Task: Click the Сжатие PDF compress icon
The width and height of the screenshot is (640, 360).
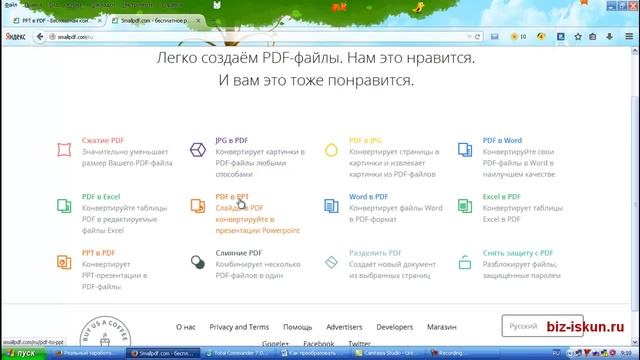Action: tap(64, 150)
